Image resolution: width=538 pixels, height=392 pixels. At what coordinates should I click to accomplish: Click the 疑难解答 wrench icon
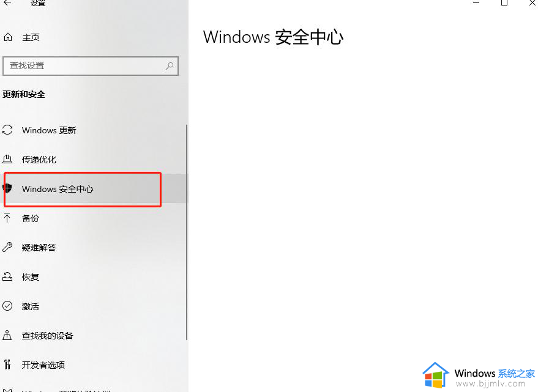(7, 247)
